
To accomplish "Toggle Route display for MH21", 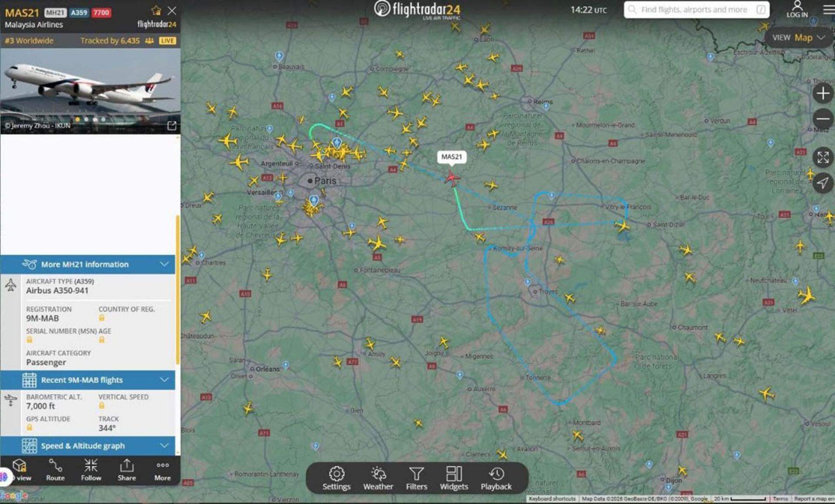I will pos(55,470).
